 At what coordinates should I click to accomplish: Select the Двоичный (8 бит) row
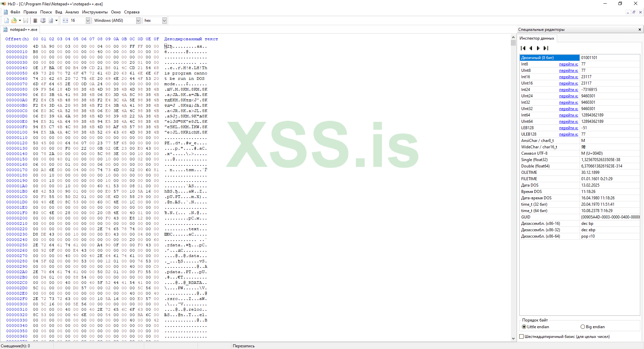(x=580, y=58)
